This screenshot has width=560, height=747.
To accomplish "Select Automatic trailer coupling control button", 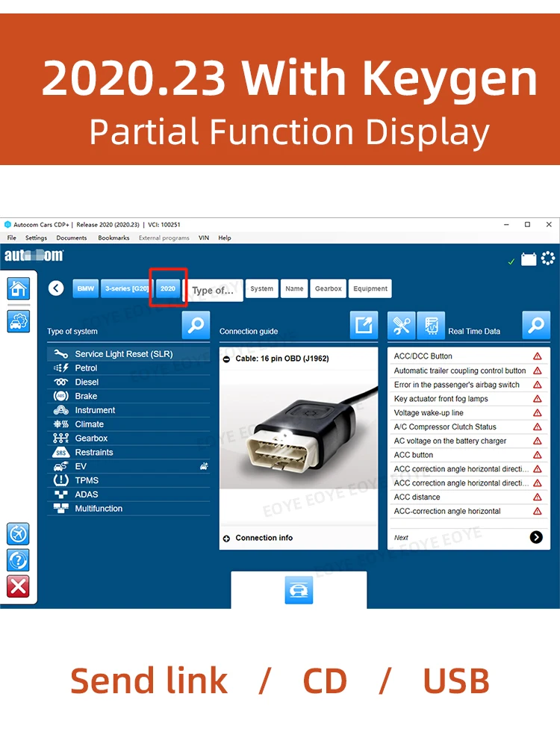I will (x=469, y=371).
